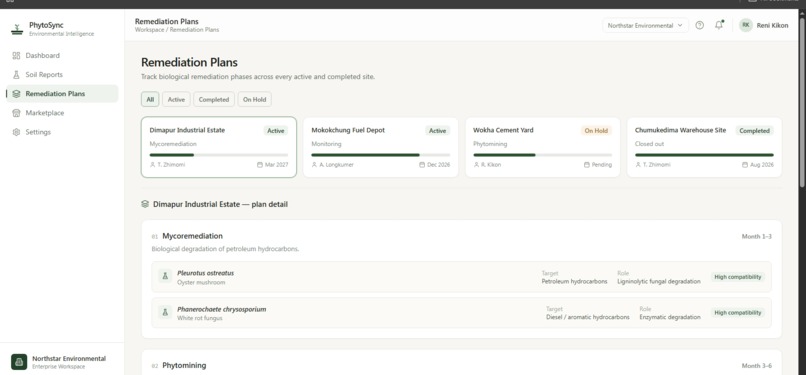Select the Active filter tab
Viewport: 806px width, 375px height.
click(x=176, y=100)
